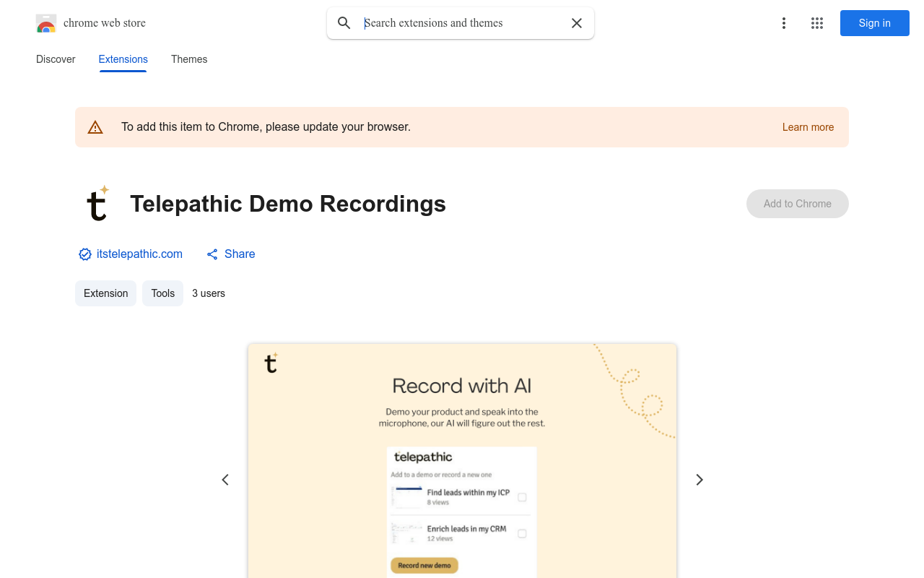Click the search magnifier icon
Screen dimensions: 924x578
(x=344, y=23)
